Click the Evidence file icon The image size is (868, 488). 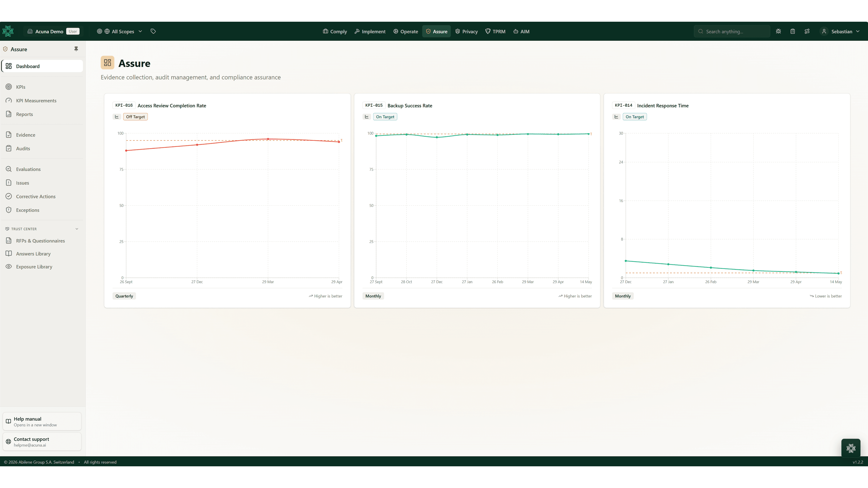coord(9,135)
